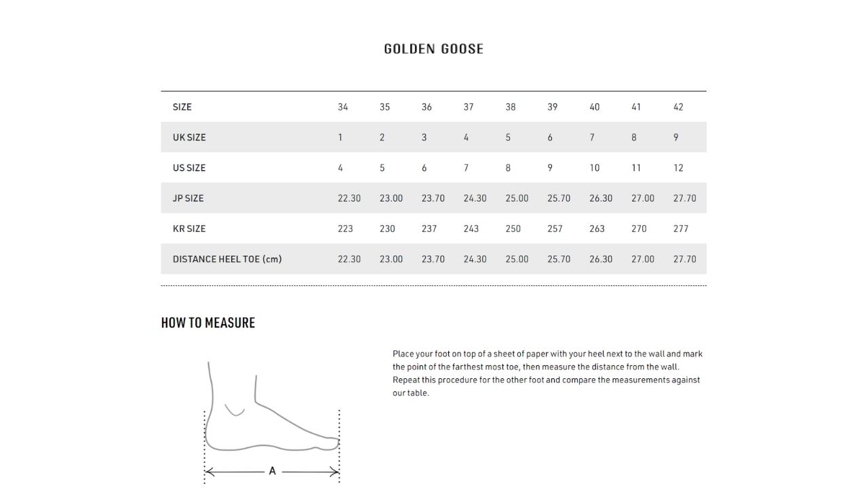Click the Golden Goose brand heading
The image size is (868, 488).
[x=433, y=49]
